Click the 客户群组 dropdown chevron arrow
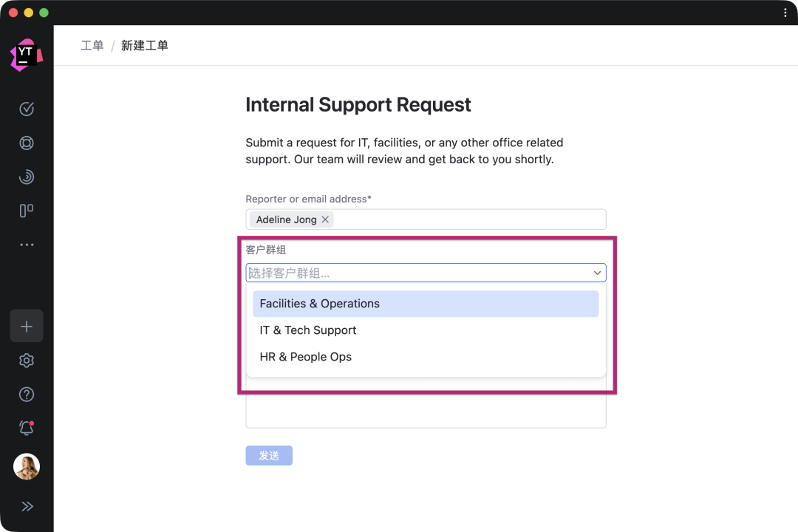This screenshot has width=798, height=532. click(598, 273)
